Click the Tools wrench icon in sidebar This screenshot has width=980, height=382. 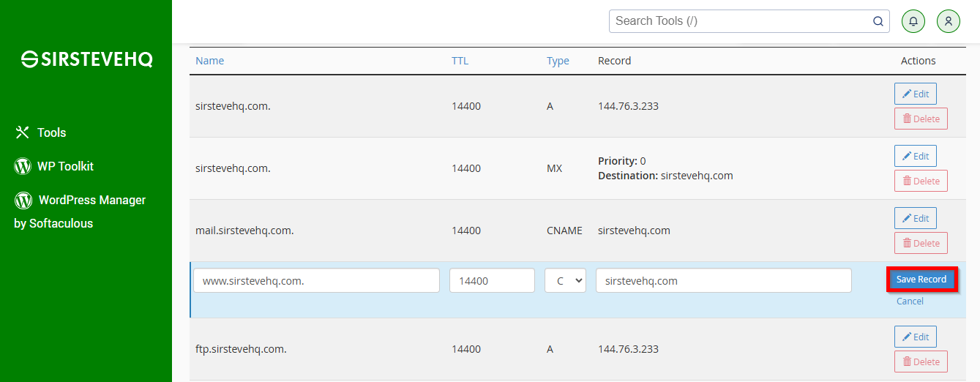tap(22, 132)
